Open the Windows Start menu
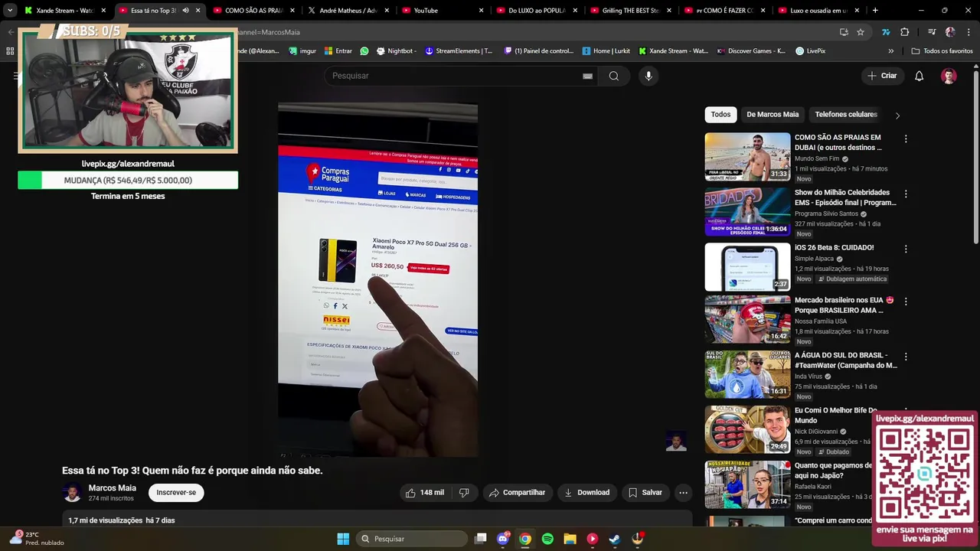This screenshot has height=551, width=980. pyautogui.click(x=343, y=539)
